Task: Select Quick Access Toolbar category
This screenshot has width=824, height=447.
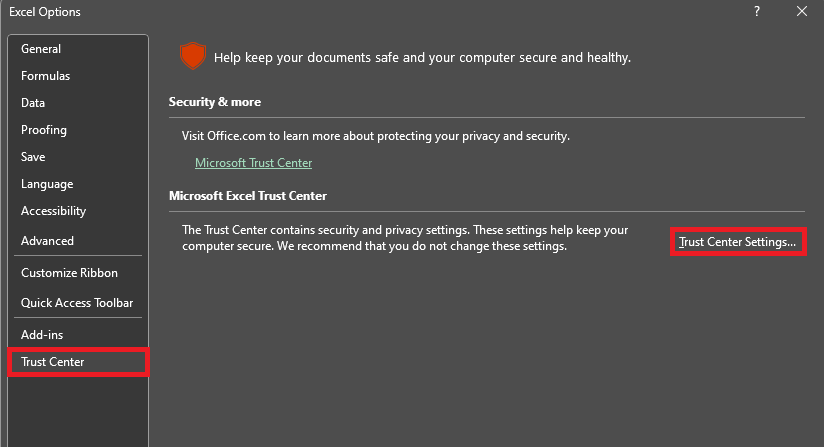Action: pos(77,303)
